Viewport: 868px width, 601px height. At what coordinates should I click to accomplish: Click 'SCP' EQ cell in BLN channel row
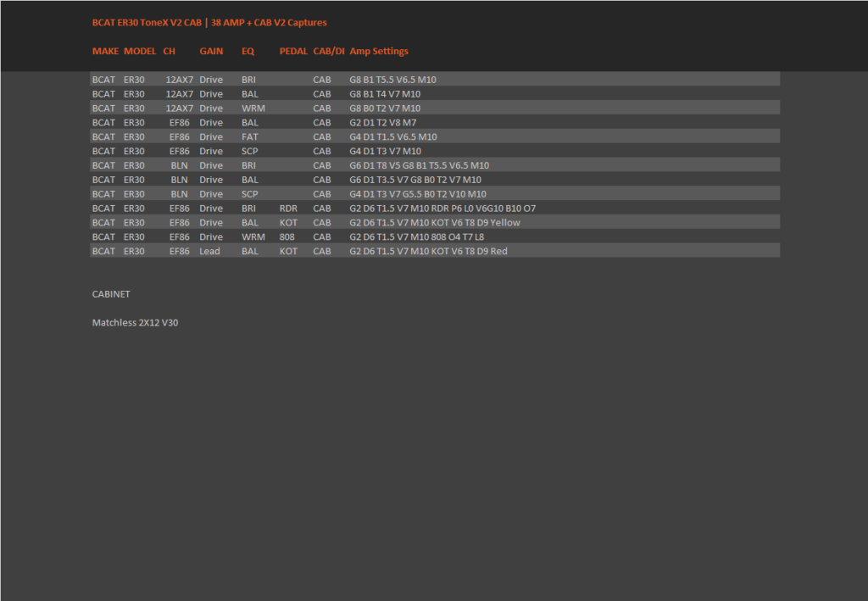tap(250, 194)
